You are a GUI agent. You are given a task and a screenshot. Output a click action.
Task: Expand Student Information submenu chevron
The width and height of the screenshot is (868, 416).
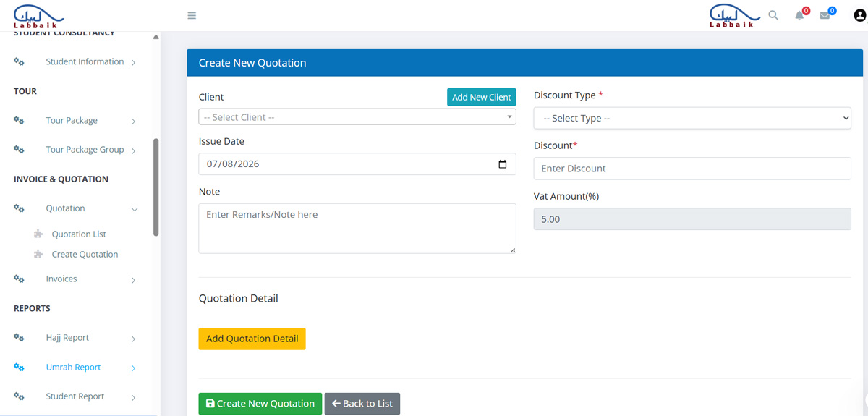tap(134, 63)
